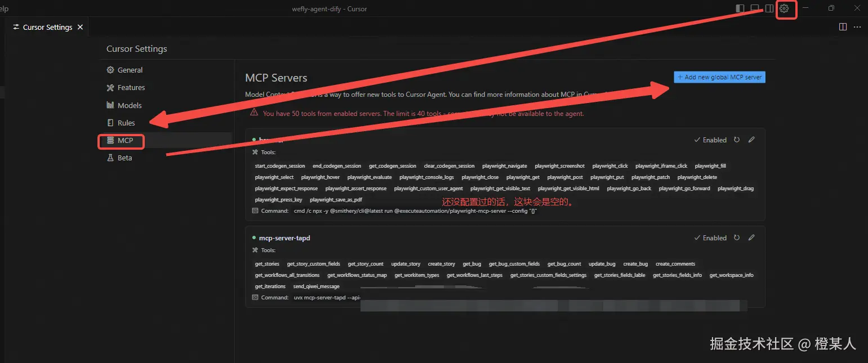Click the playwright_save_as_pdf tool tag
Screen dimensions: 868x363
(336, 200)
